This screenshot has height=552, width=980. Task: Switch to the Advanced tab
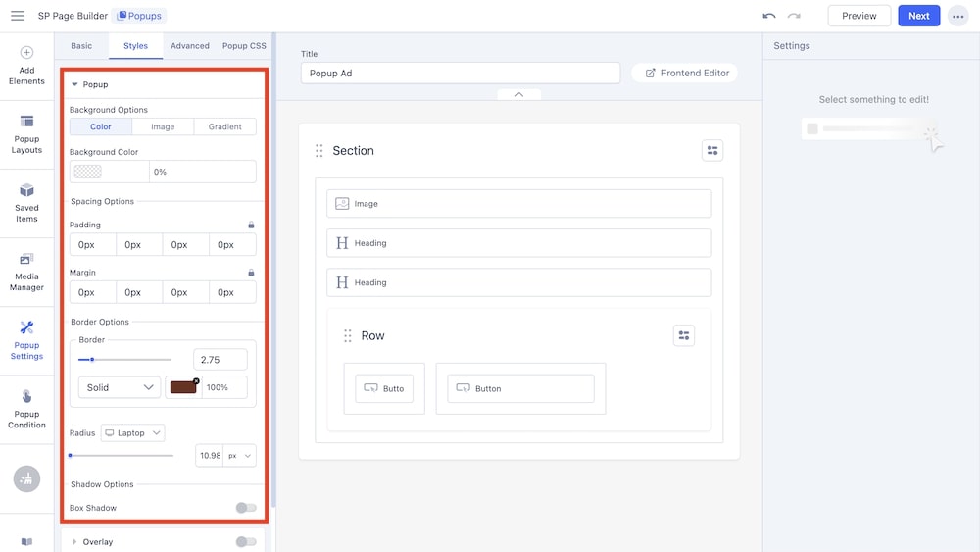(x=189, y=46)
